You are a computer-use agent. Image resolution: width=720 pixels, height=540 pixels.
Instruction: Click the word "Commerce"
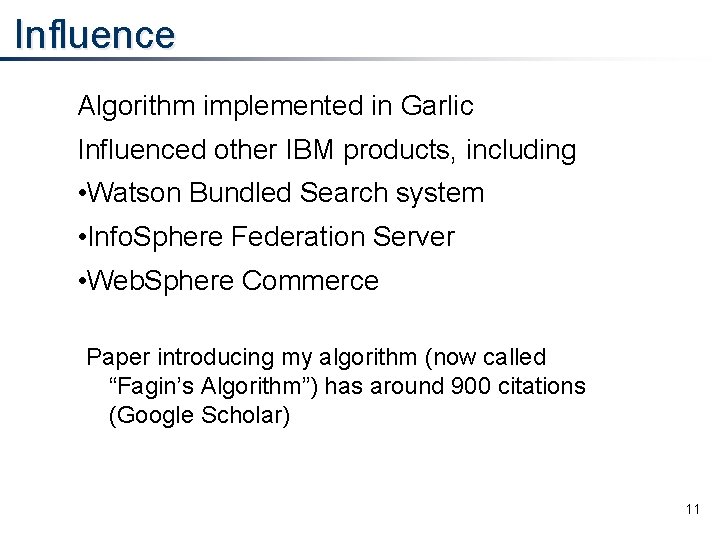click(310, 281)
